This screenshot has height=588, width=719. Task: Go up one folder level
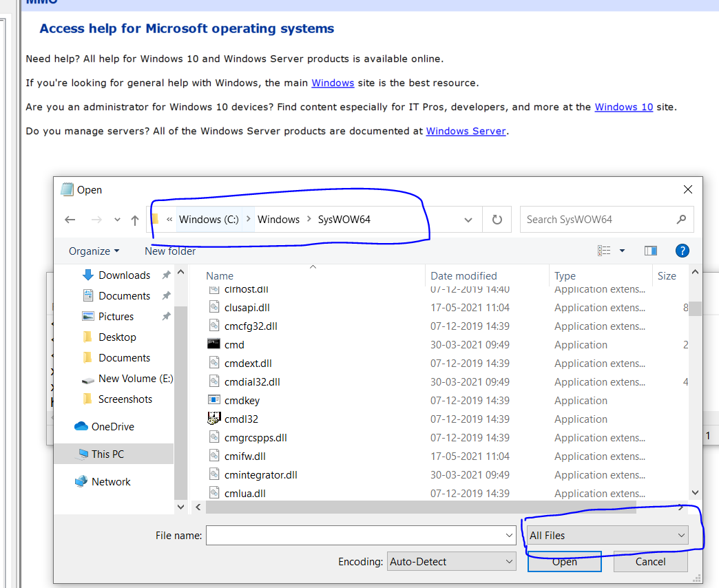click(135, 220)
